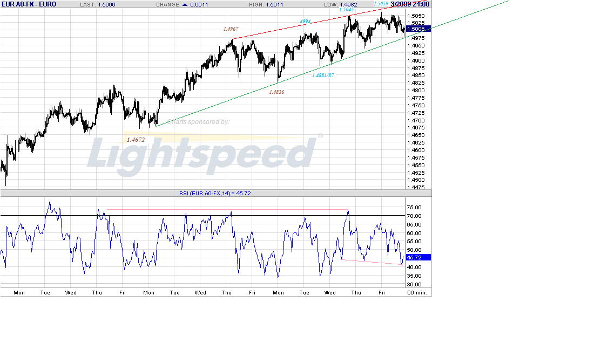Click the cyan '4994' price annotation
Viewport: 615px width, 364px height.
(x=305, y=22)
